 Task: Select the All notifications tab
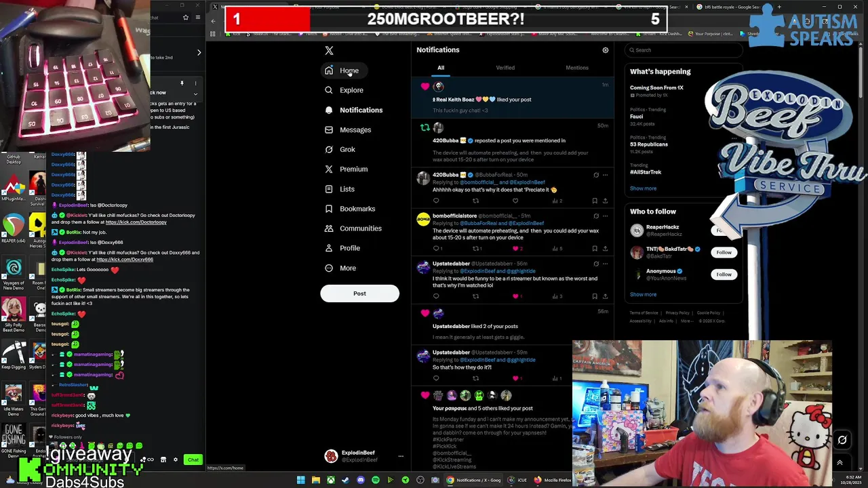(x=441, y=68)
